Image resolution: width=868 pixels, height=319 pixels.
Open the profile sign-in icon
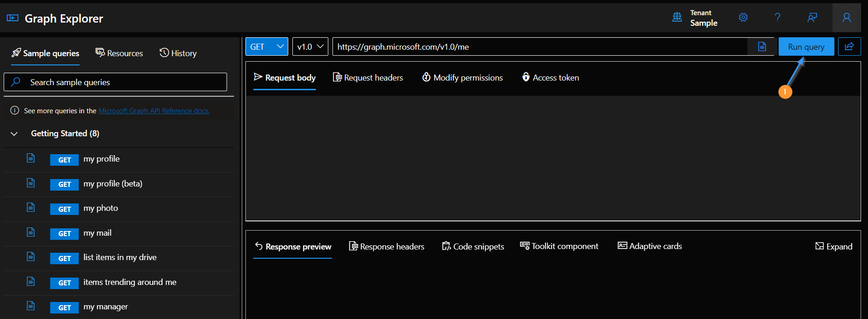[x=847, y=17]
